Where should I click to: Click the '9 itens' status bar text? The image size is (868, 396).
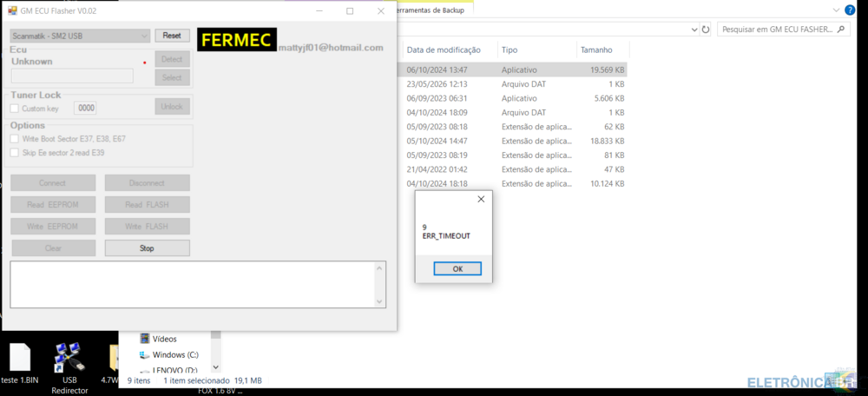pyautogui.click(x=137, y=380)
